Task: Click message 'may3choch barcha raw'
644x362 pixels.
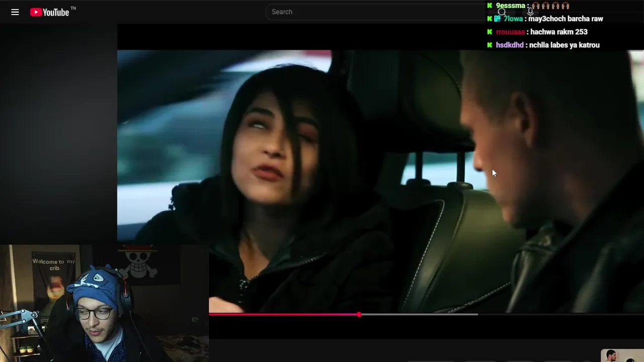Action: (566, 19)
